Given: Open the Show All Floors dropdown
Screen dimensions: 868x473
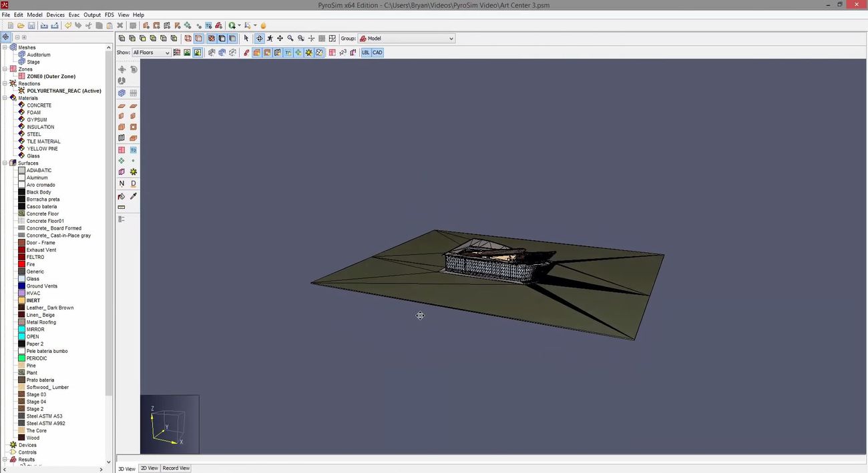Looking at the screenshot, I should [x=151, y=53].
